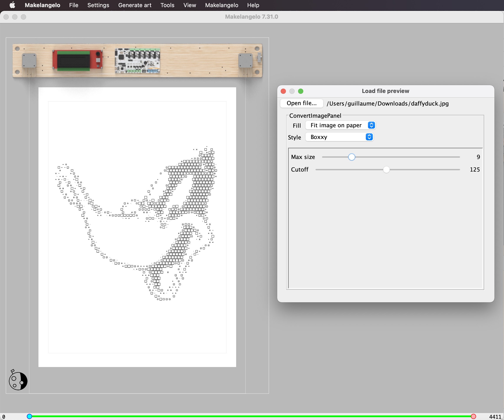Open the Settings menu
The width and height of the screenshot is (504, 420).
click(x=98, y=5)
